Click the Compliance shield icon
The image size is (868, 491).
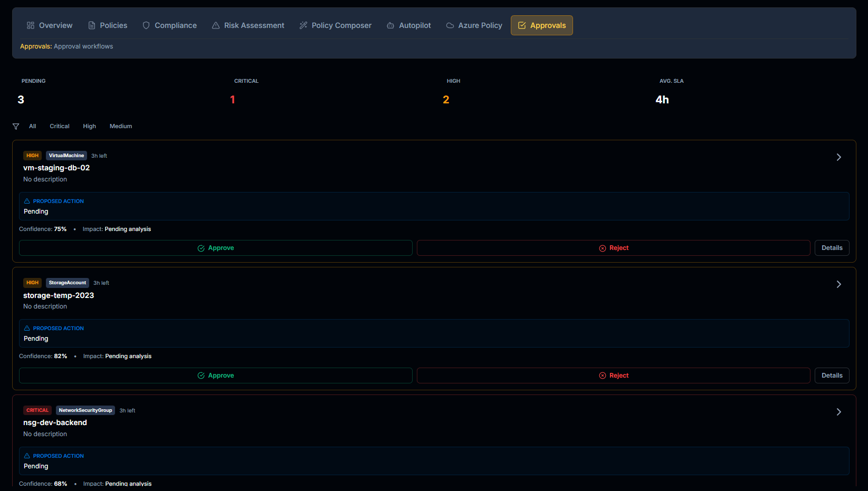pyautogui.click(x=146, y=25)
